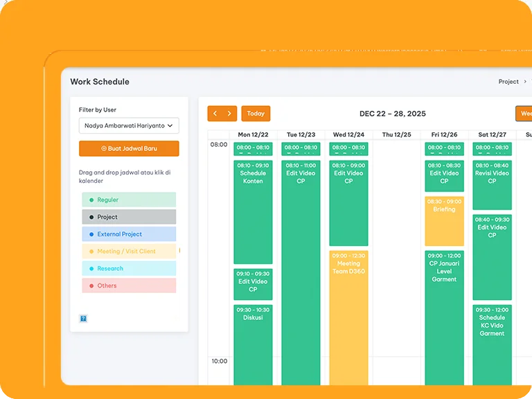The image size is (532, 399).
Task: Open Saturday Revisi Video CP event
Action: (493, 185)
